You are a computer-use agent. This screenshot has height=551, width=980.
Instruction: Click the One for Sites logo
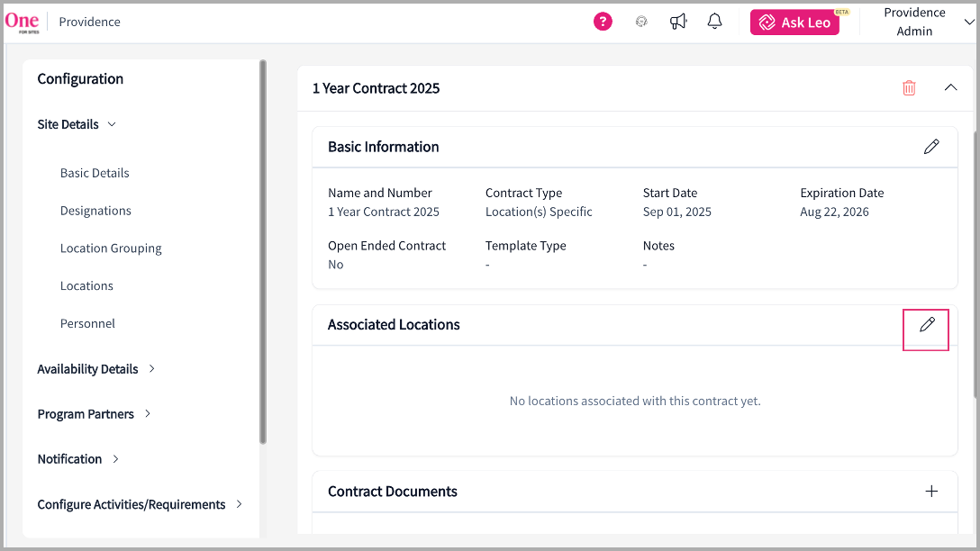click(23, 22)
